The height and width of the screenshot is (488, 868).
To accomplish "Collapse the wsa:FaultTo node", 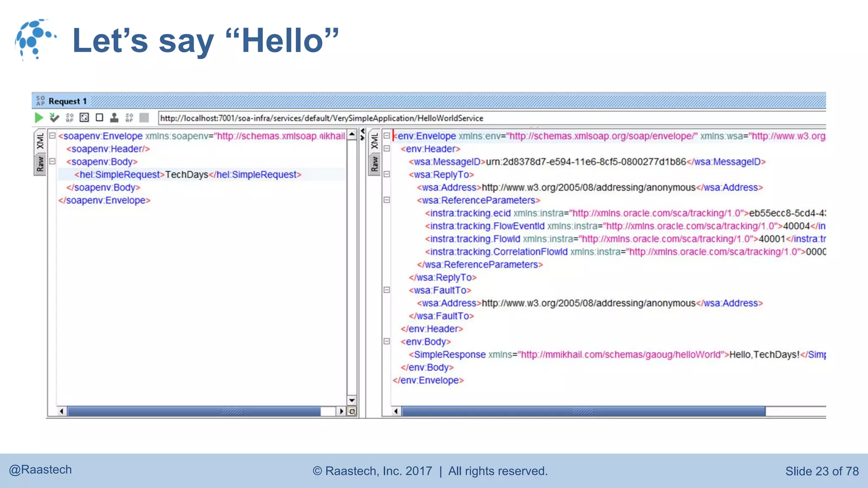I will coord(387,290).
